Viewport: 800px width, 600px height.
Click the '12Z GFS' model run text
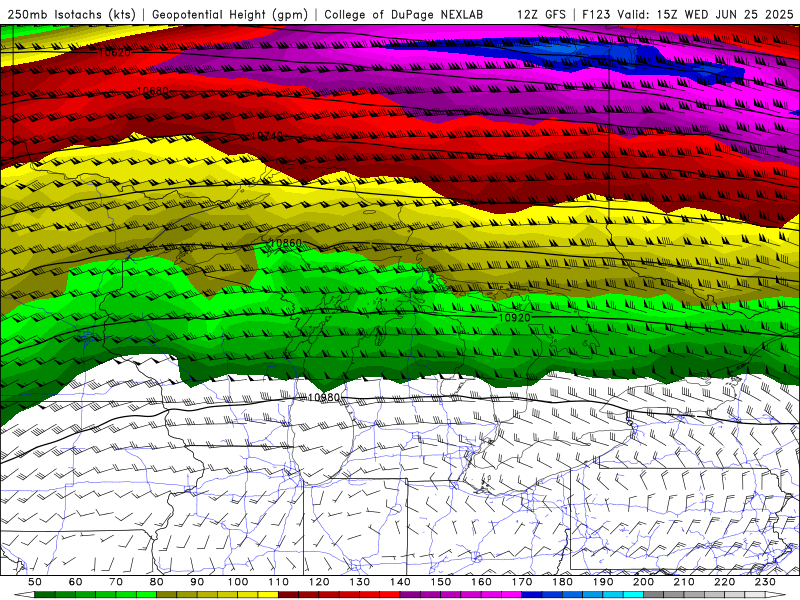tap(541, 15)
